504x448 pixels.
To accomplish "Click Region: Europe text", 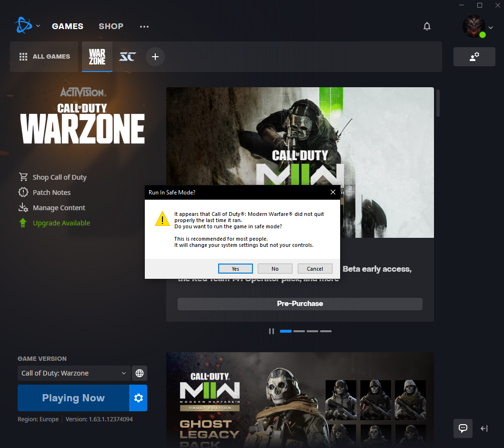I will (38, 419).
